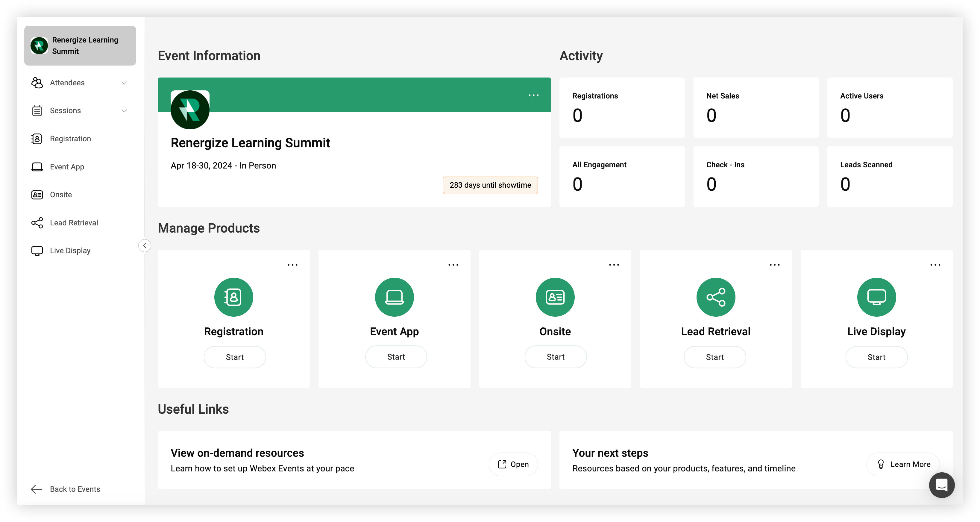Image resolution: width=980 pixels, height=522 pixels.
Task: Open the Event App card three-dot menu
Action: pyautogui.click(x=453, y=265)
